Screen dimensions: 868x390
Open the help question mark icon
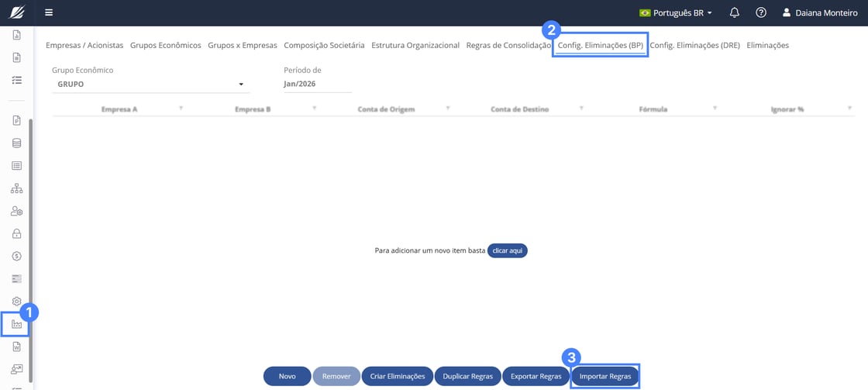pyautogui.click(x=761, y=12)
